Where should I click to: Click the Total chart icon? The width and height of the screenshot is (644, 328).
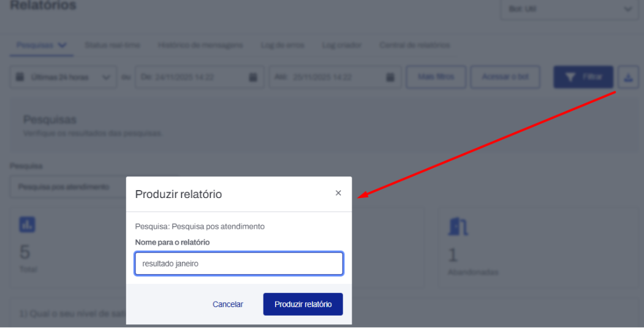tap(27, 224)
